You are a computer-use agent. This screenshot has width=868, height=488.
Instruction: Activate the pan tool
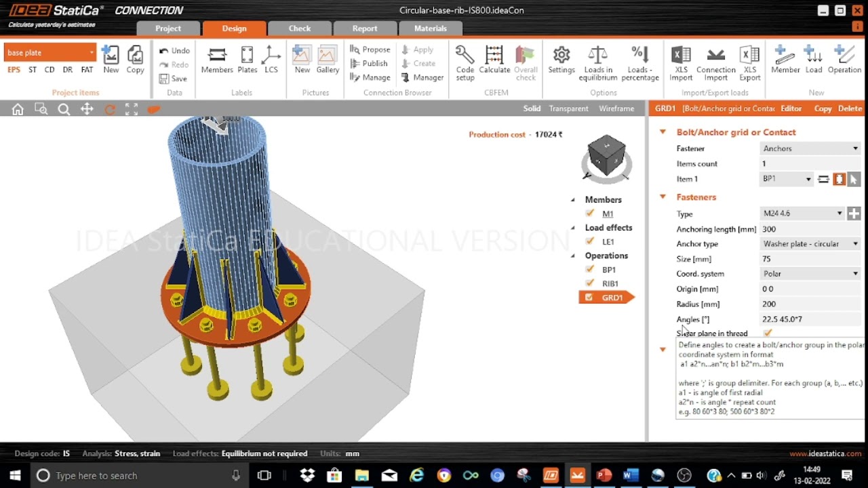click(x=87, y=109)
